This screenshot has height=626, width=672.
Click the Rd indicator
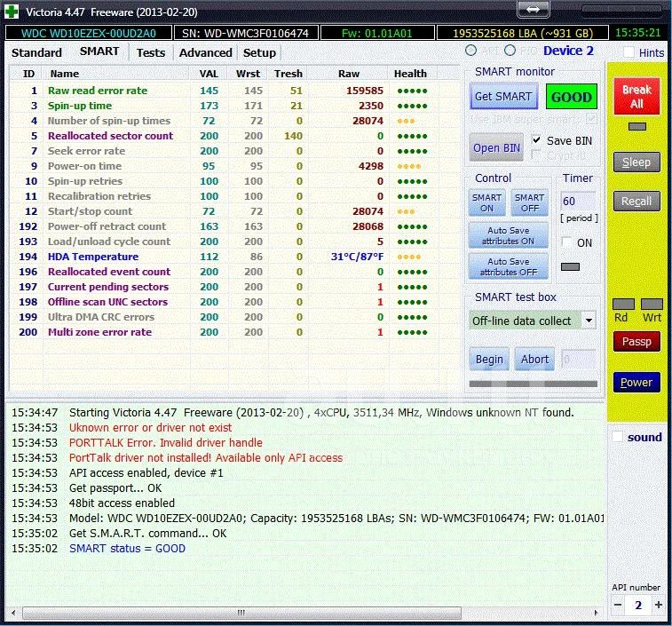[x=623, y=305]
